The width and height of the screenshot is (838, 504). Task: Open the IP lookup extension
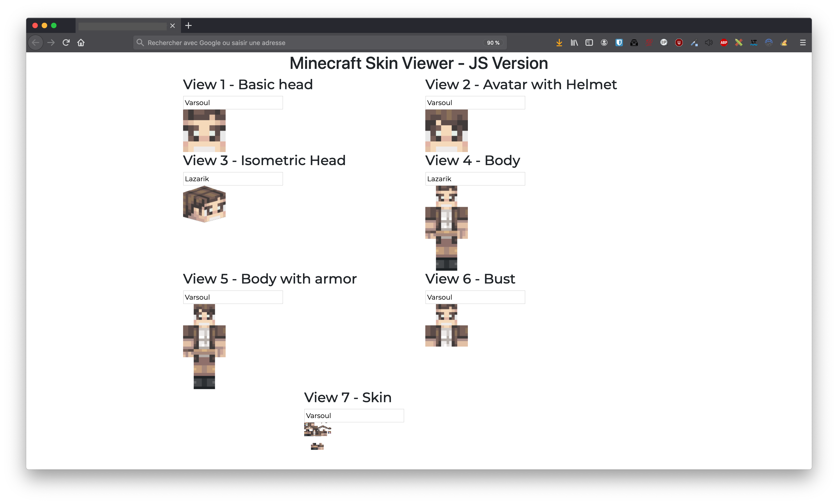[664, 43]
